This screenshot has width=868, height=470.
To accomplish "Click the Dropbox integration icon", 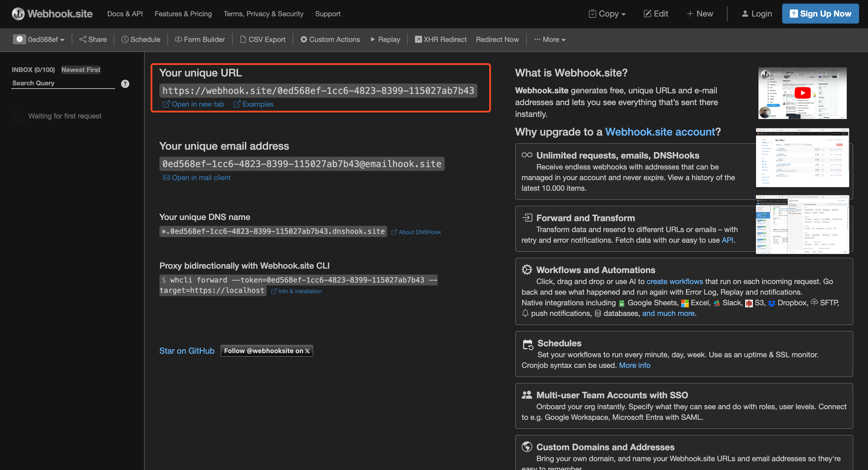I will pos(772,303).
